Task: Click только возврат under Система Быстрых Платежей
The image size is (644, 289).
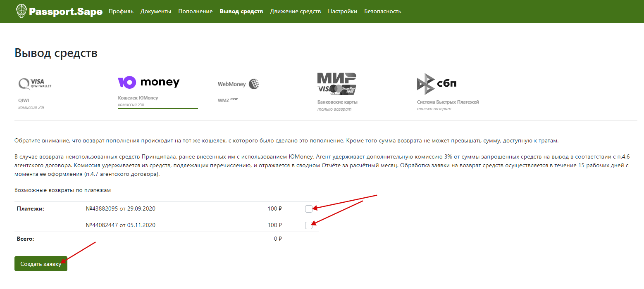Action: (x=434, y=109)
